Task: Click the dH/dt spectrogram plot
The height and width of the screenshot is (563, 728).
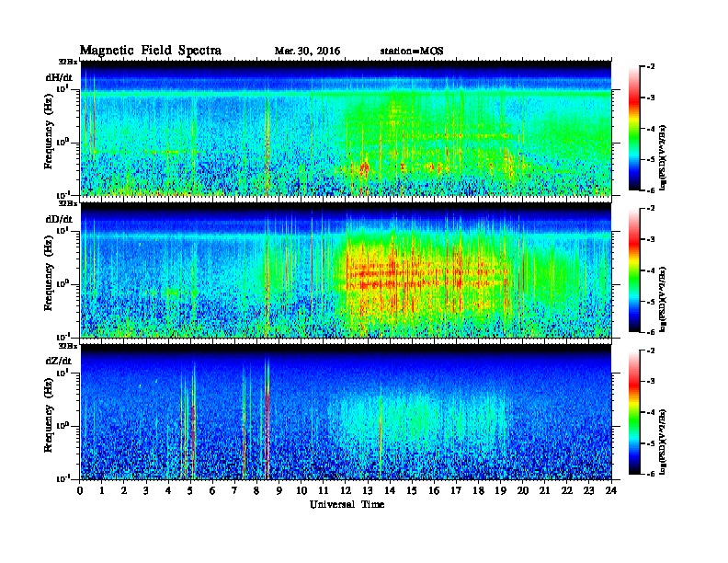Action: point(347,128)
